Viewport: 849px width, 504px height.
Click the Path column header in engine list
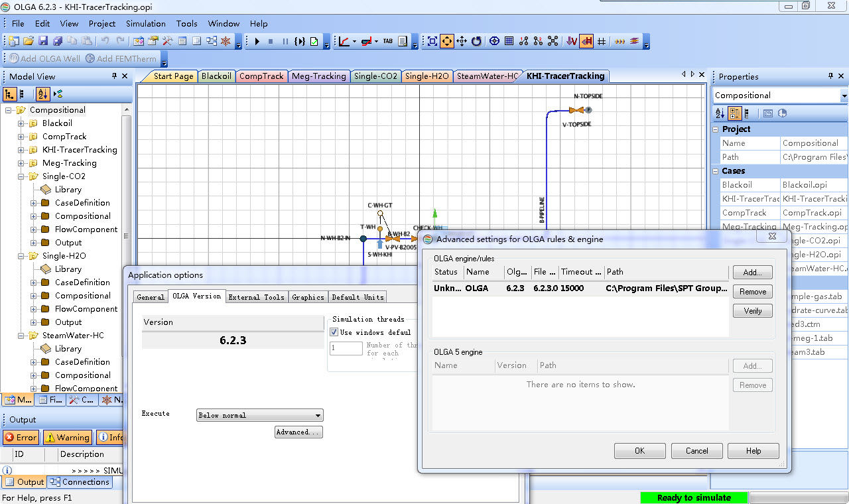pyautogui.click(x=666, y=272)
